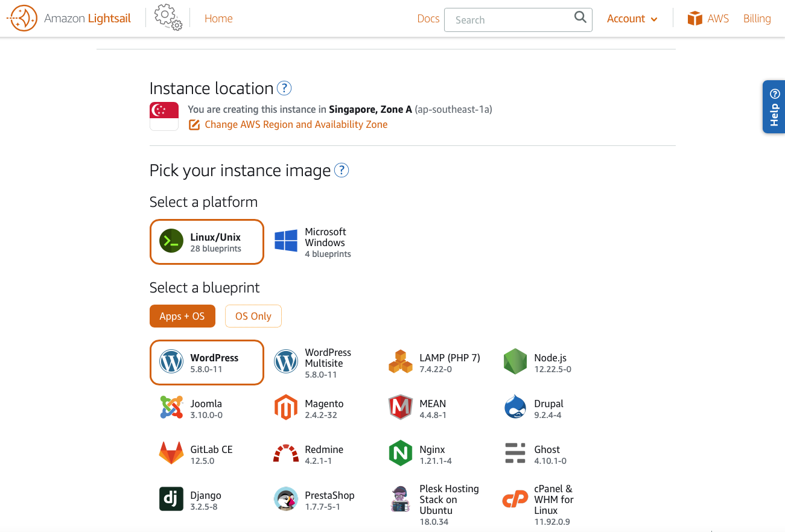This screenshot has width=785, height=532.
Task: Click the '28 blueprints' text under Linux/Unix
Action: tap(216, 249)
